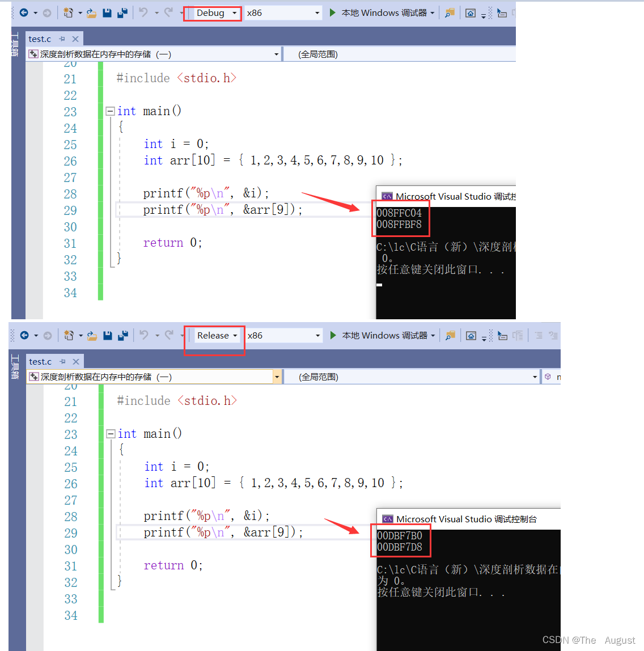Expand lower project selector dropdown arrow
Viewport: 644px width, 651px height.
(277, 377)
